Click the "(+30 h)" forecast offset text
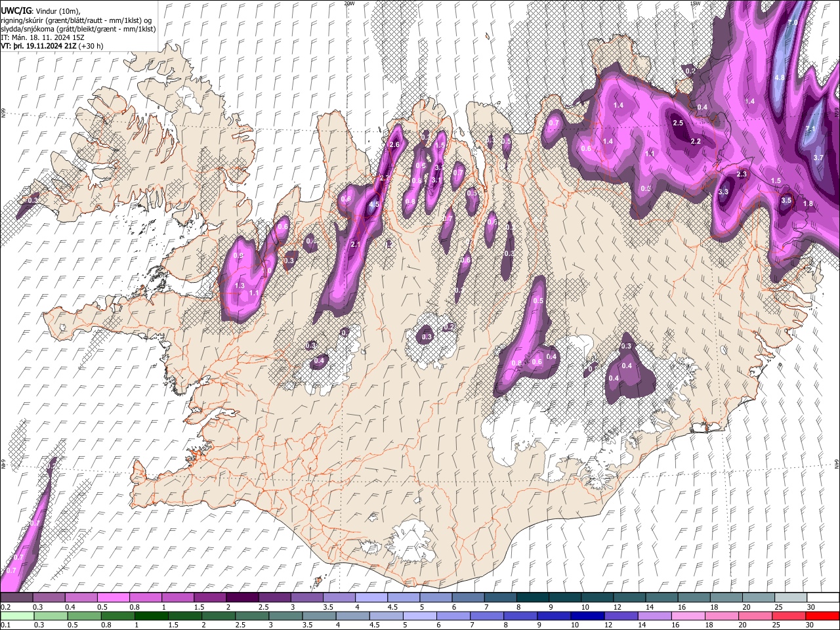 click(x=92, y=46)
